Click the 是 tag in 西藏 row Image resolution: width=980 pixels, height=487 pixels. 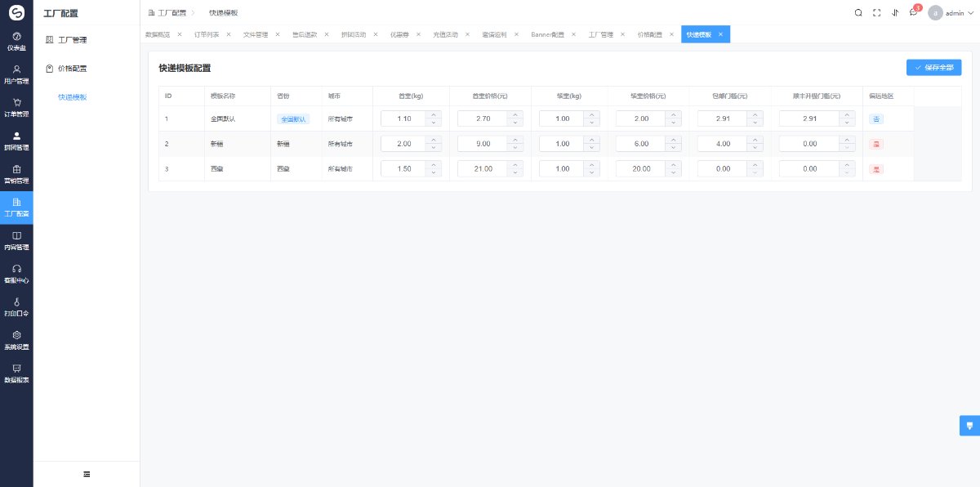[877, 169]
